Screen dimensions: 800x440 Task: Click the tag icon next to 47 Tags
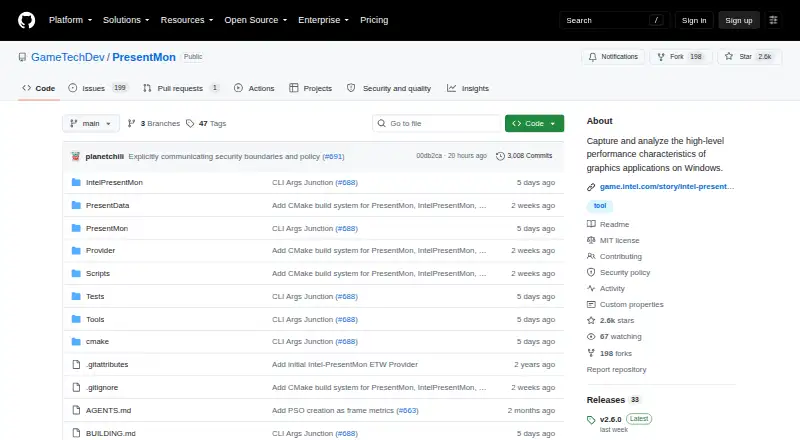(190, 124)
